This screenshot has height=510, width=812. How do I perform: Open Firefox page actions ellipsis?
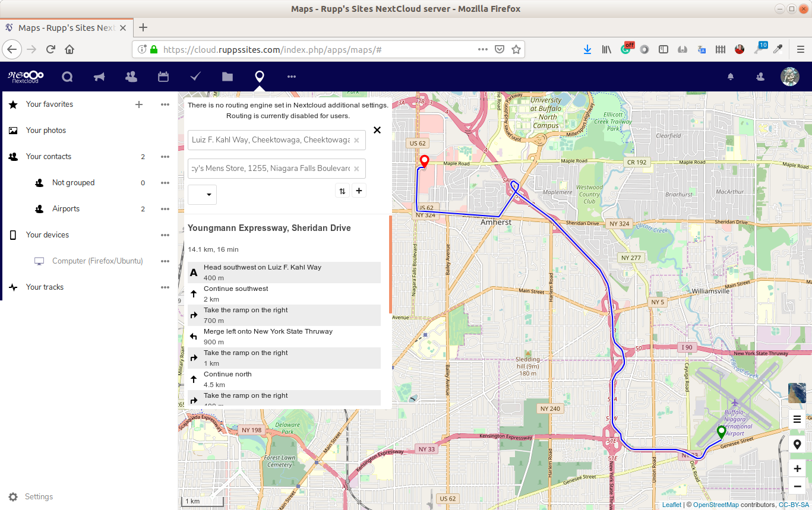coord(483,49)
